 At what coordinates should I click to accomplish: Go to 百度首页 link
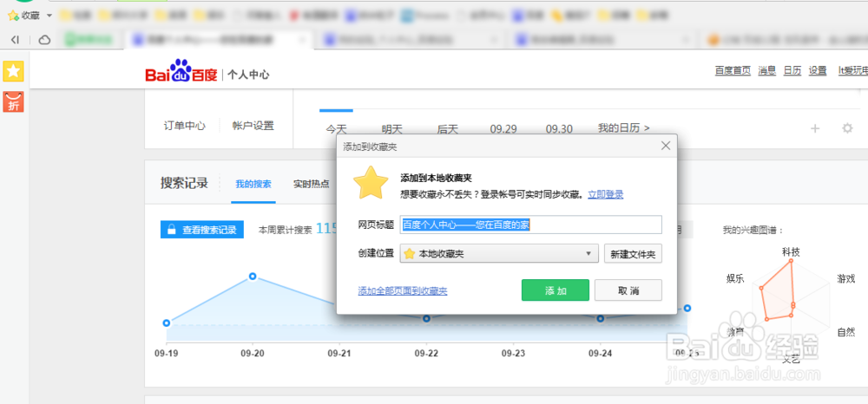click(733, 71)
